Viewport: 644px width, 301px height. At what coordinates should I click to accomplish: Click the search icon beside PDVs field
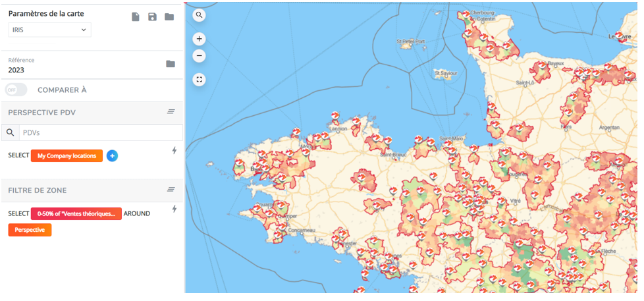click(x=11, y=132)
